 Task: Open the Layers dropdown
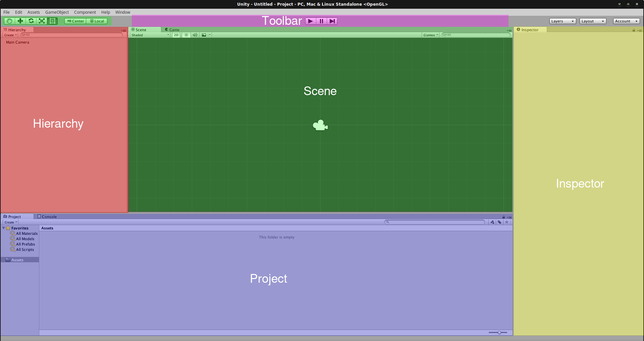[x=562, y=21]
